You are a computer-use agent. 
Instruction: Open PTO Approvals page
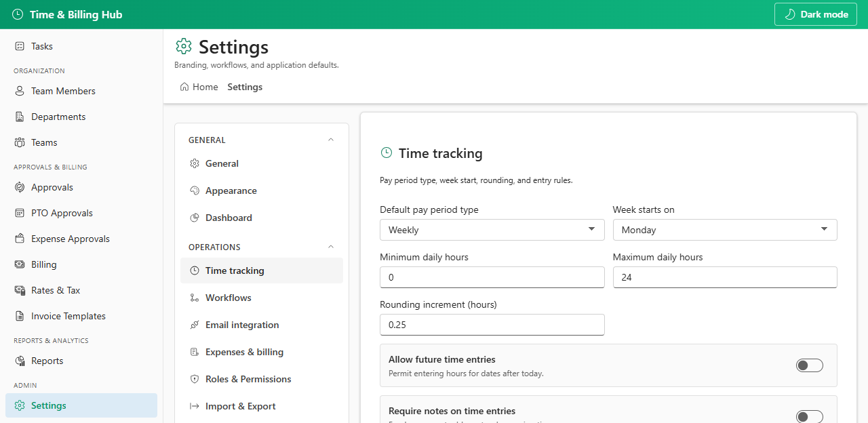coord(81,213)
